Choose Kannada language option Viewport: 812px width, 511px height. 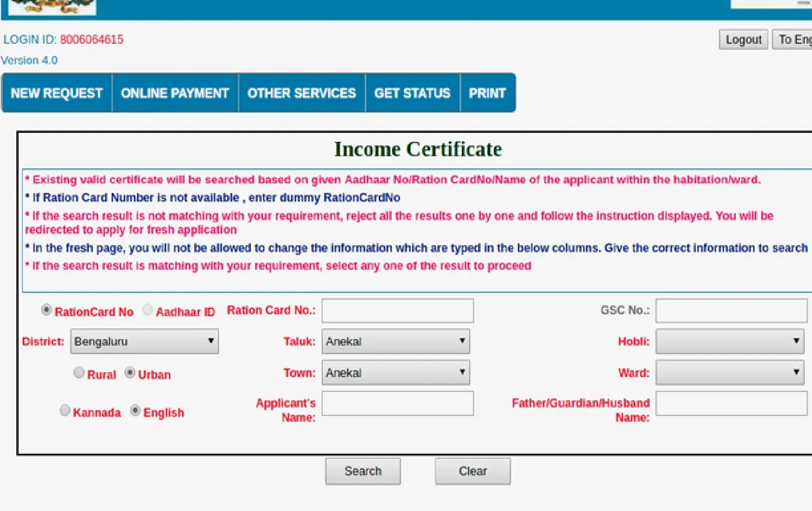(65, 410)
